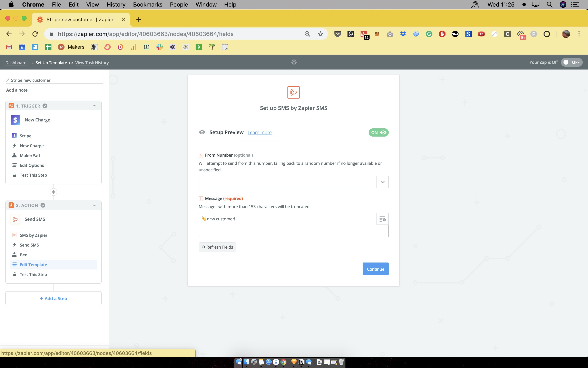Open the Apple menu

11,4
